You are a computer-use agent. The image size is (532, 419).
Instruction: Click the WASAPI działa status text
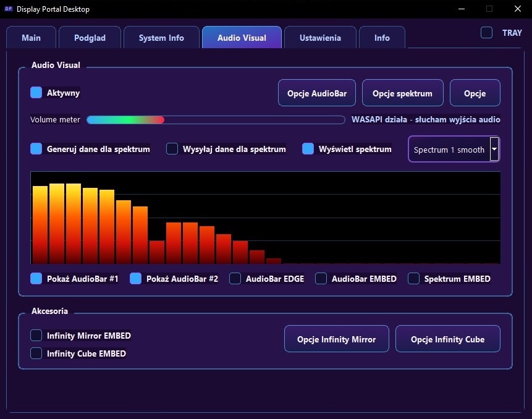(x=426, y=119)
